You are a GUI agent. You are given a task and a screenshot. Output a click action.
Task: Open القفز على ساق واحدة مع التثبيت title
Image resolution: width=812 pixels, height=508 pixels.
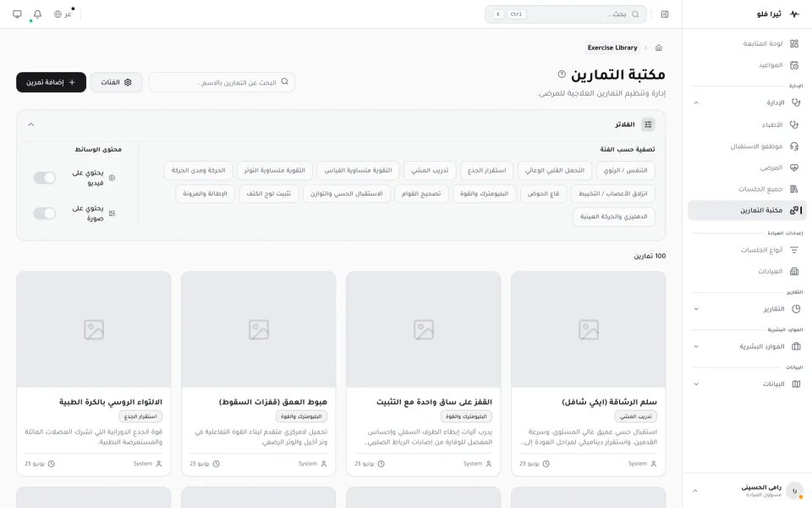pos(434,401)
